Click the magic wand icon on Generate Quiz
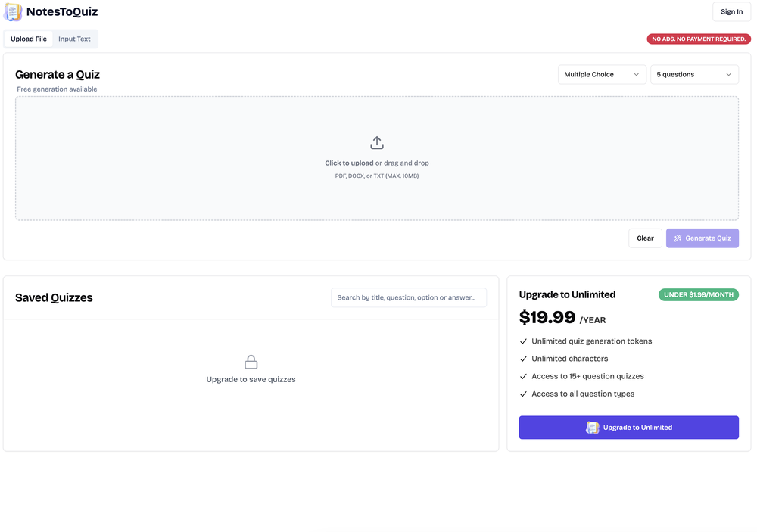757x532 pixels. click(x=678, y=238)
